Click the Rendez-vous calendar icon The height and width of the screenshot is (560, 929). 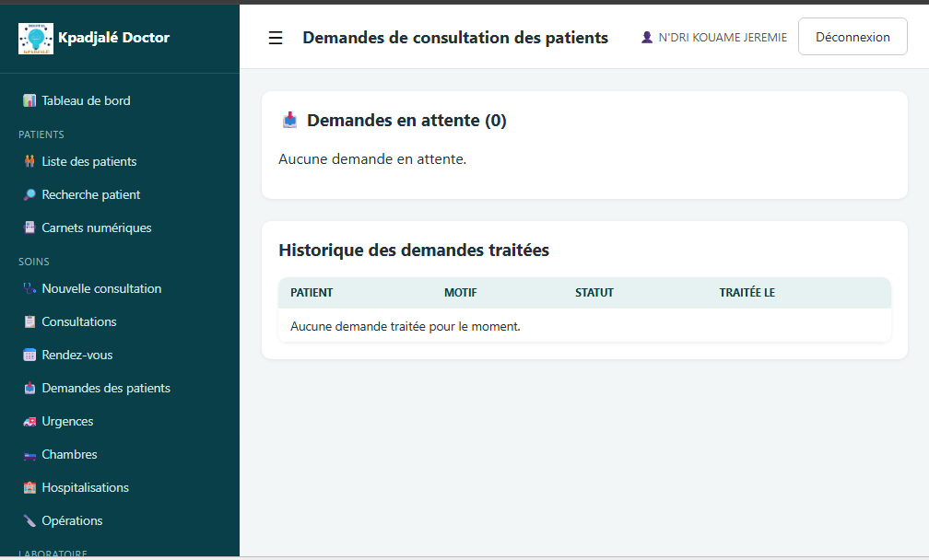(x=29, y=355)
